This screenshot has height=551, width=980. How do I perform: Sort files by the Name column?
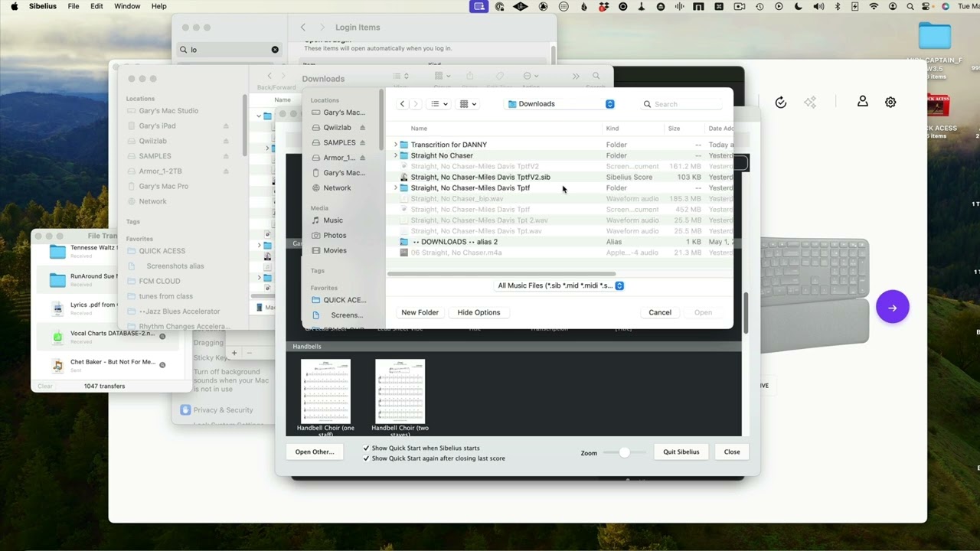[x=419, y=129]
